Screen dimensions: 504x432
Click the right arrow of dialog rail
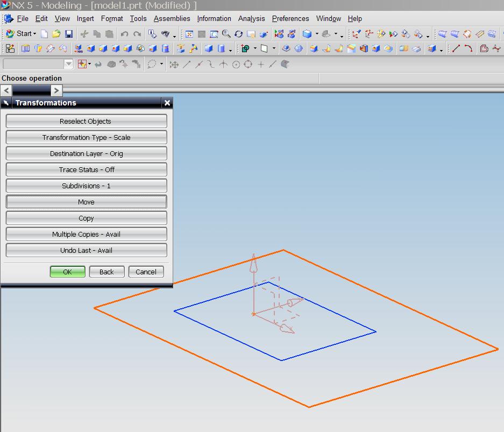pos(56,90)
